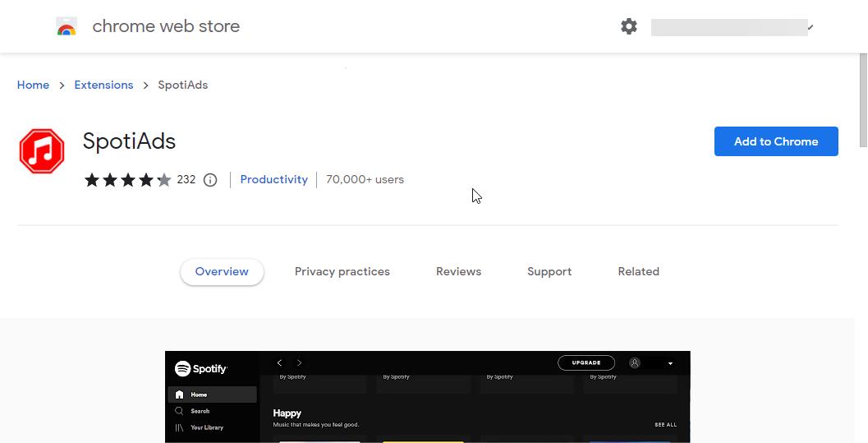Click the 232 ratings count
This screenshot has width=868, height=443.
pos(186,179)
